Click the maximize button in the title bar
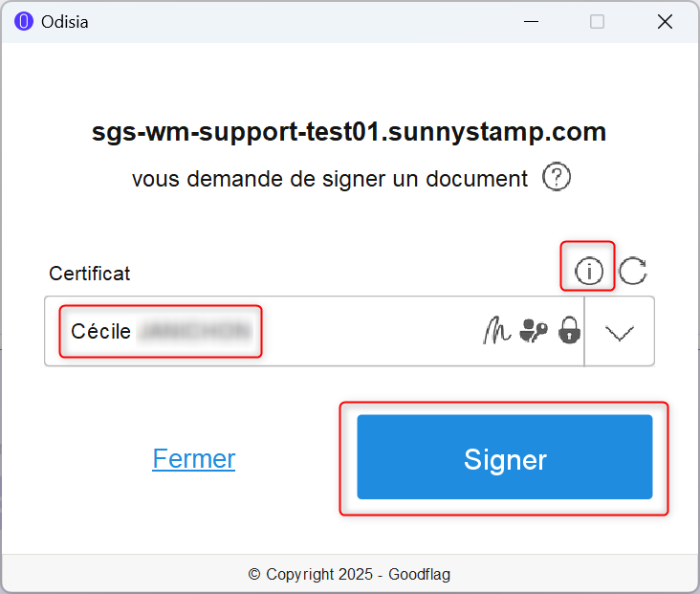Screen dimensions: 700x594 597,21
